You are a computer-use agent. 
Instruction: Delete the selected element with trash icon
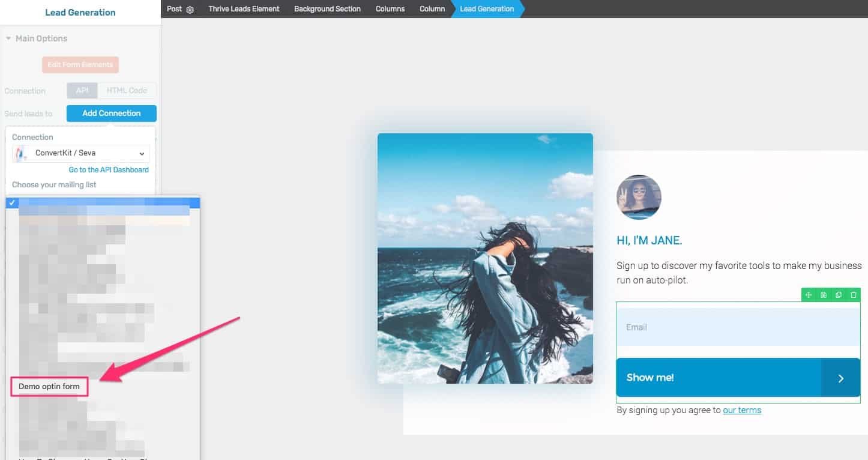854,295
